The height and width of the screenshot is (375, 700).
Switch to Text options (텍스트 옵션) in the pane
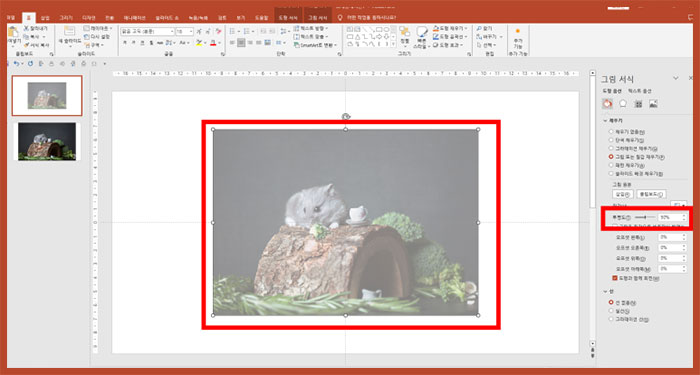[x=640, y=91]
